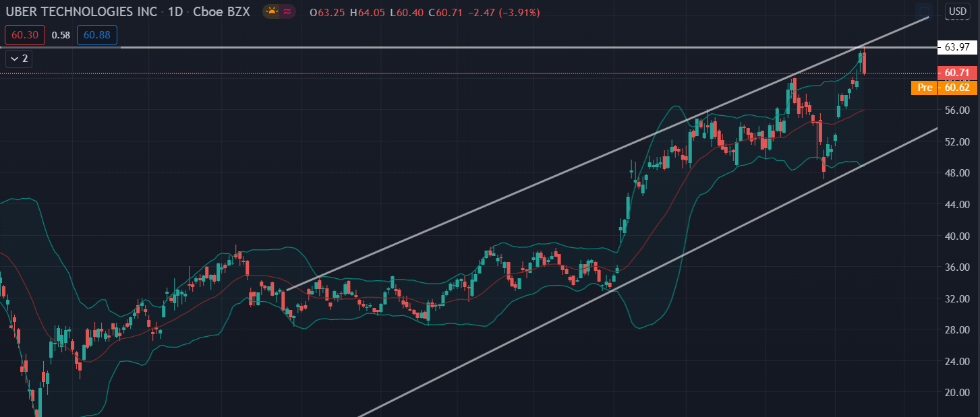Click the 0.58 spread value
The width and height of the screenshot is (980, 417).
[x=61, y=35]
